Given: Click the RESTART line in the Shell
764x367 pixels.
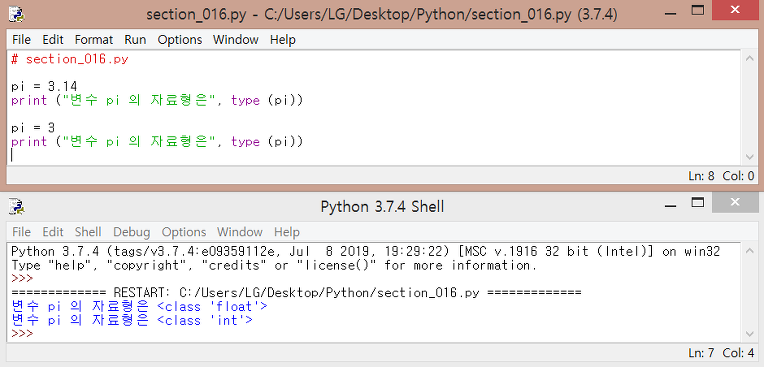Looking at the screenshot, I should [296, 293].
